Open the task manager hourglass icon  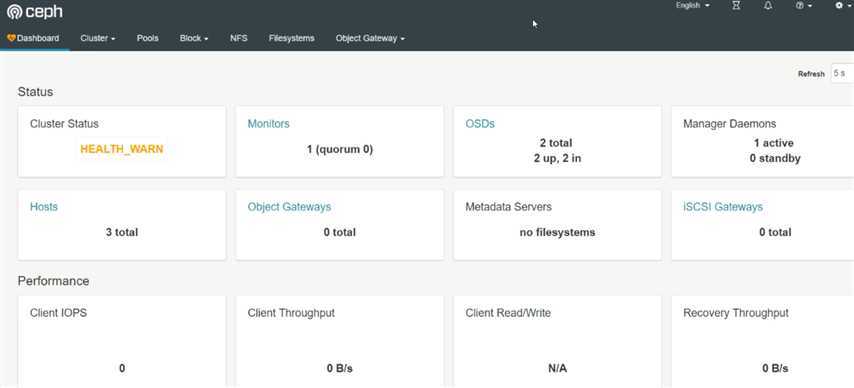[x=736, y=5]
